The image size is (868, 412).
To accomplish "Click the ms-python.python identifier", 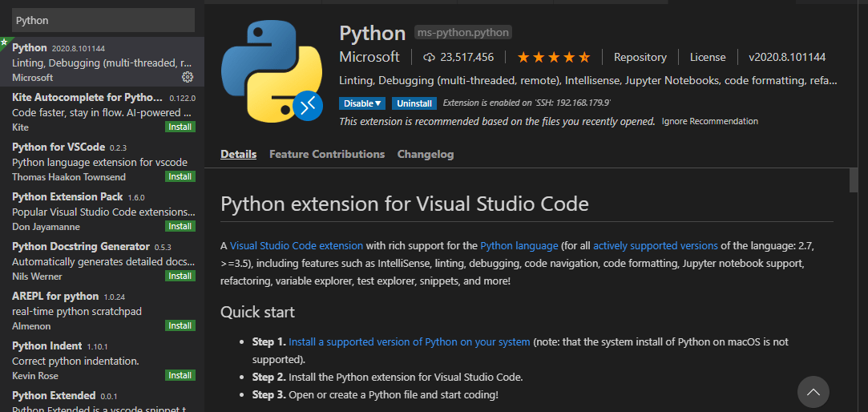I will [x=462, y=33].
